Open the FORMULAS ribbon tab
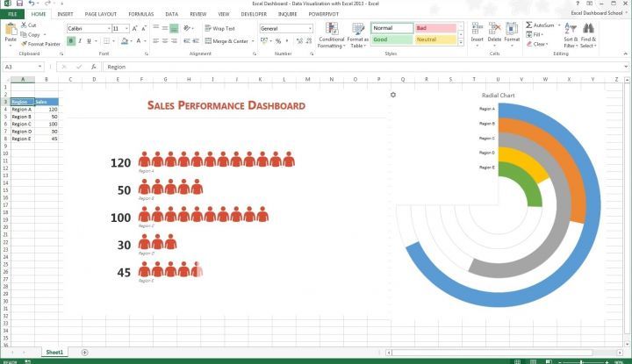The image size is (632, 364). pyautogui.click(x=140, y=14)
